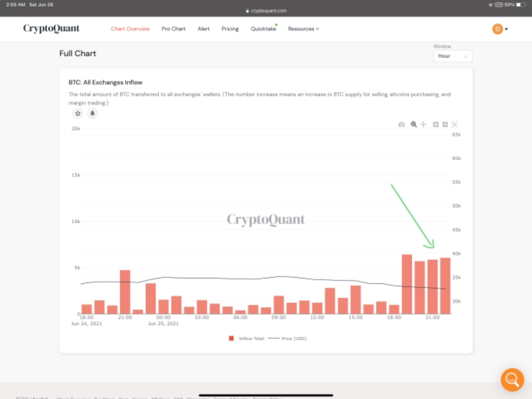Click the camera icon to download chart image
Image resolution: width=532 pixels, height=399 pixels.
pos(401,124)
